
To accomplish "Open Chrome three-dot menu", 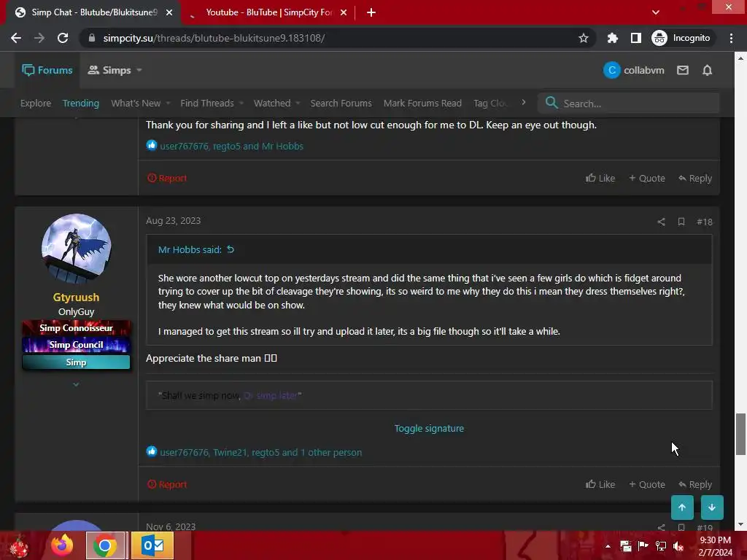I will point(731,38).
